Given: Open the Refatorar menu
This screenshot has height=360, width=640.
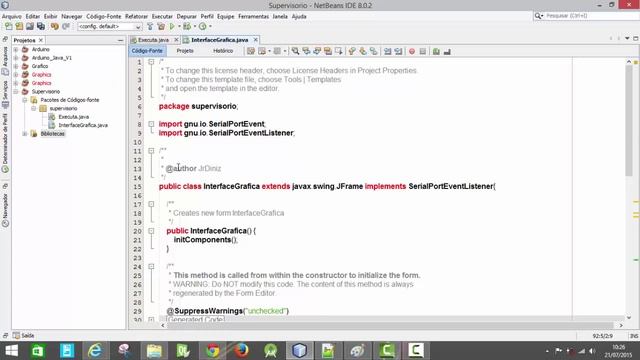Looking at the screenshot, I should (x=136, y=16).
